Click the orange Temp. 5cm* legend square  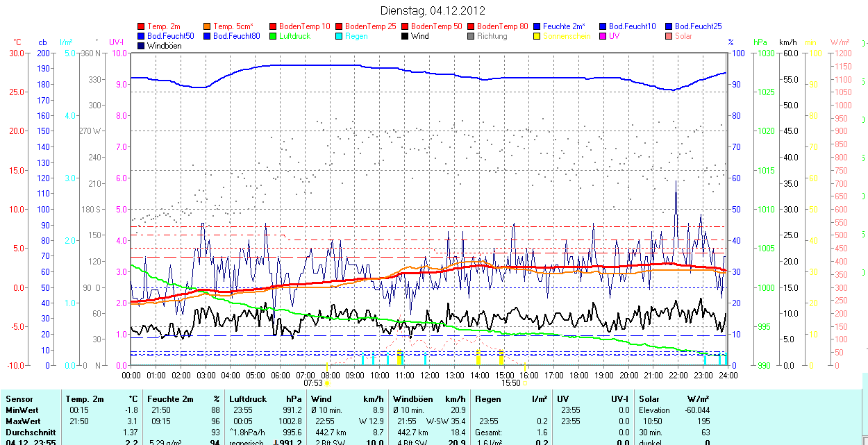(x=208, y=26)
